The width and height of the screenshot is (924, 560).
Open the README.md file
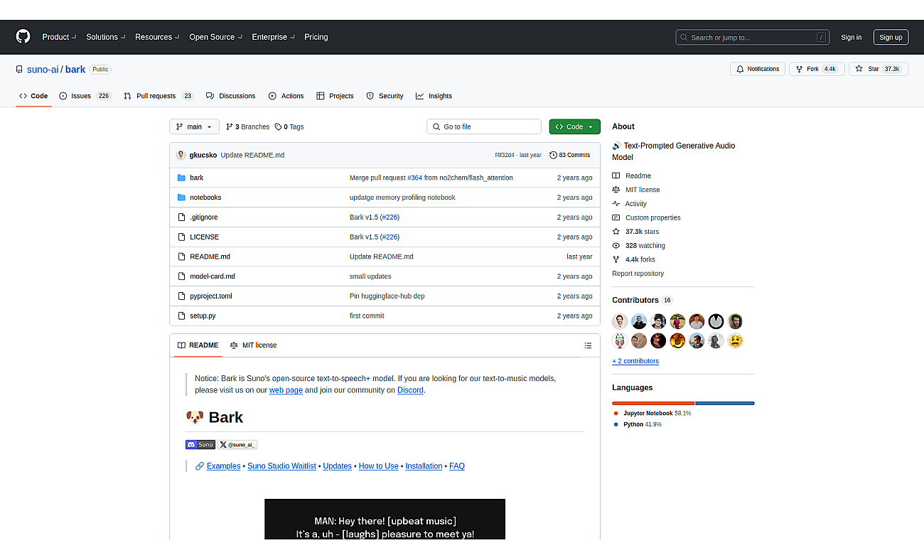[210, 257]
